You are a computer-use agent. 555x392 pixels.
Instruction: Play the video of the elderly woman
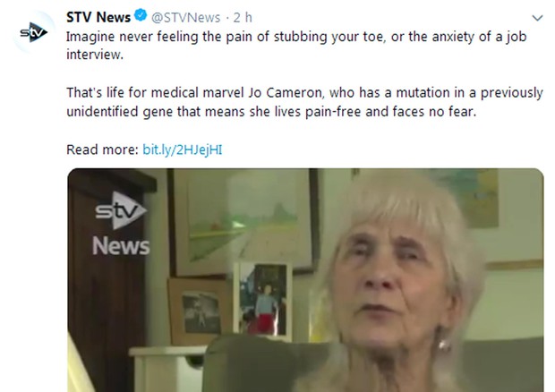tap(305, 280)
